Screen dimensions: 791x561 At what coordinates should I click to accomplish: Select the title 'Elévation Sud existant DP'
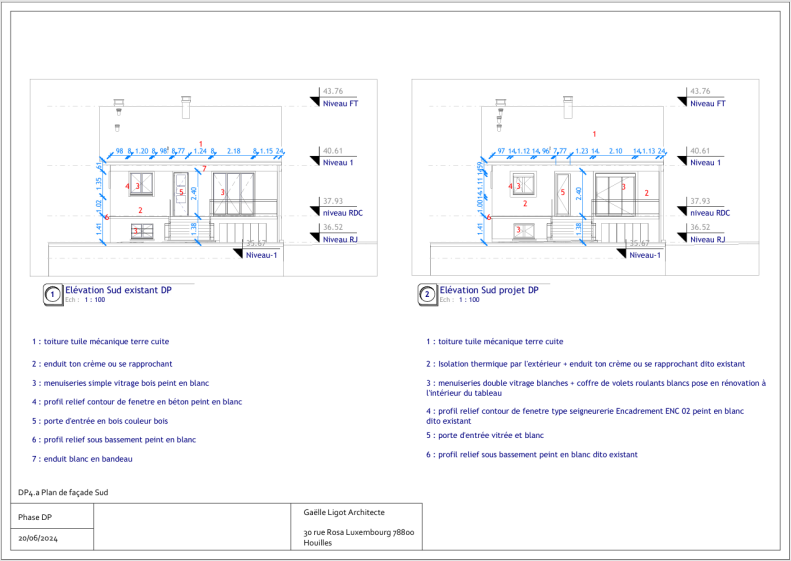click(x=118, y=290)
